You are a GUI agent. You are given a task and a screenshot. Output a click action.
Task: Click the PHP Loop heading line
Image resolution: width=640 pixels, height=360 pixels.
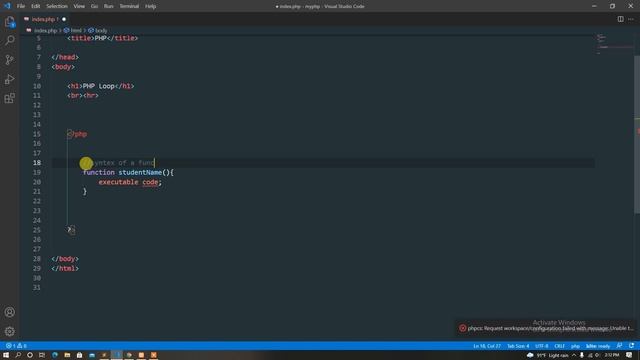coord(100,86)
